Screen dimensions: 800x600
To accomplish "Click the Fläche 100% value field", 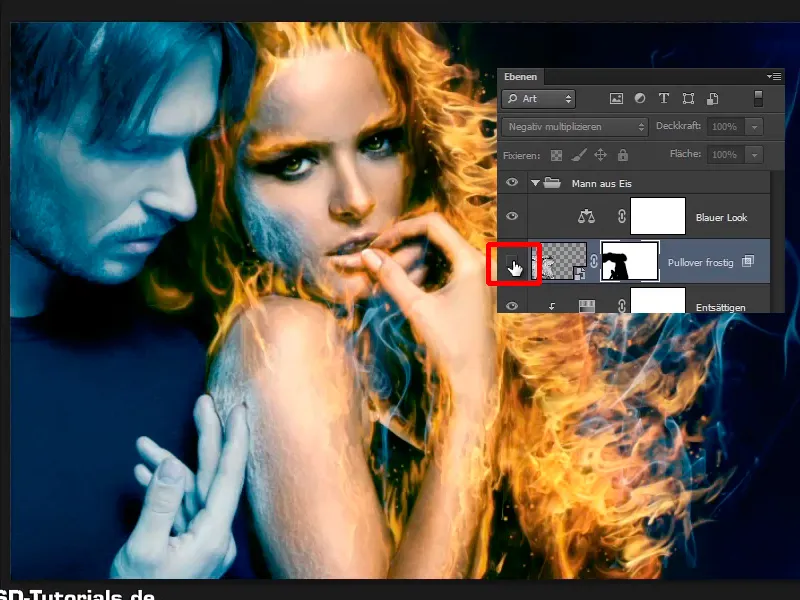I will point(725,154).
